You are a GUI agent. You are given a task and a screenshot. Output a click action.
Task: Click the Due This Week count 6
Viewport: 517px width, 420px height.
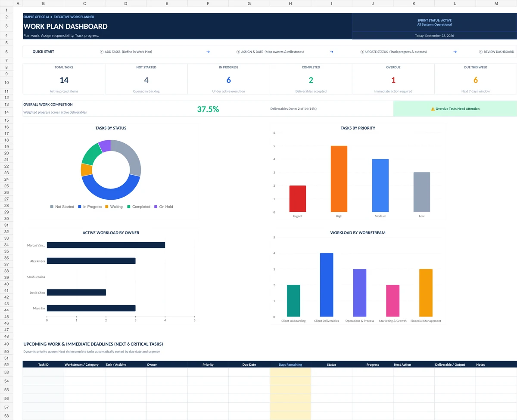(476, 80)
